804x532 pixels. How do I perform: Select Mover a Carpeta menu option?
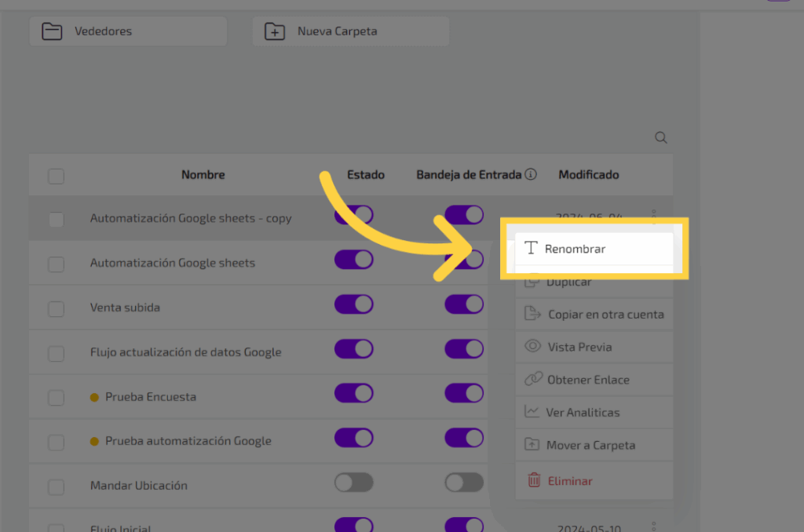coord(590,445)
